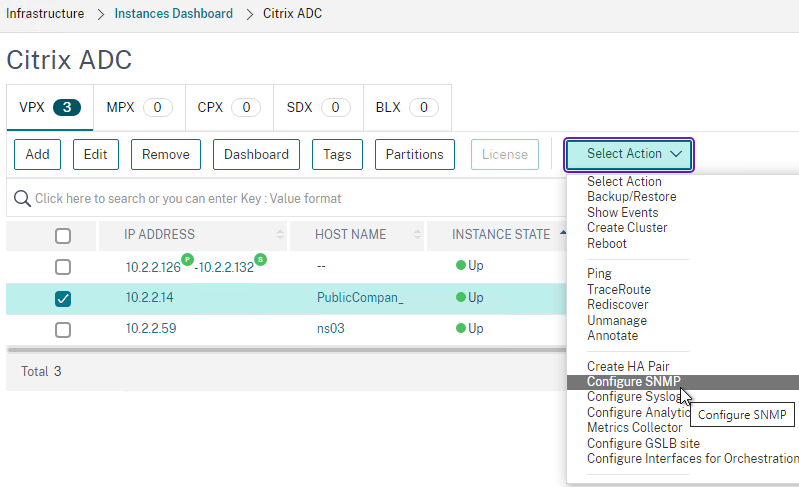Click the green S badge on 10.2.2.132

(x=260, y=259)
